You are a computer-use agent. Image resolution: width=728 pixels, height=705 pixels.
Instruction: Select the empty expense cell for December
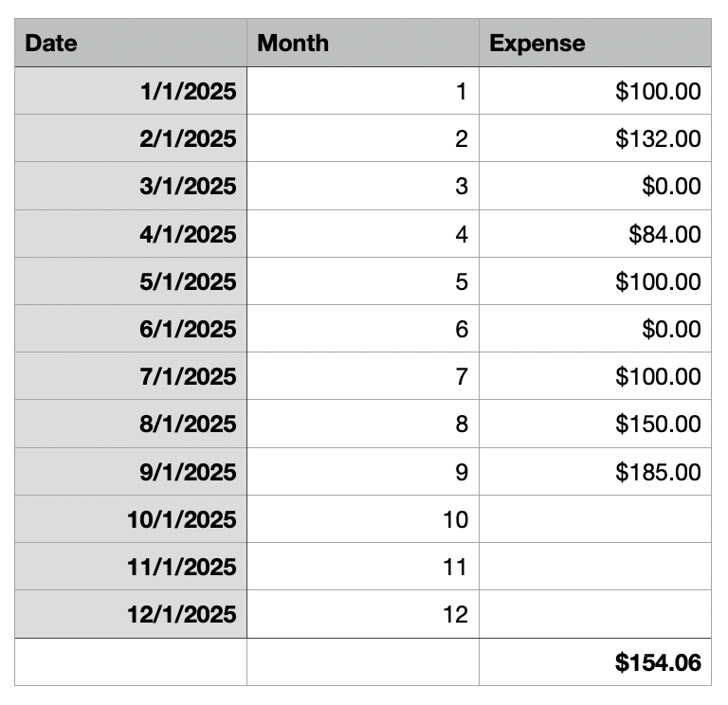point(595,614)
